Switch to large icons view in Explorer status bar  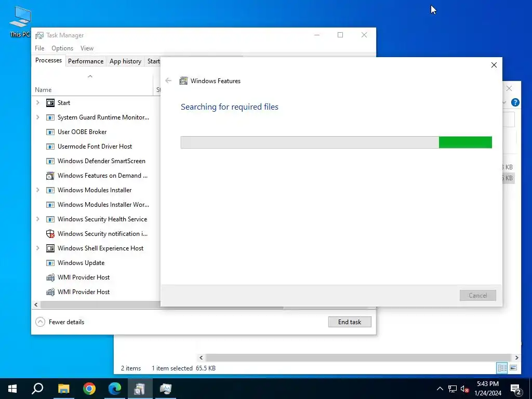[513, 368]
